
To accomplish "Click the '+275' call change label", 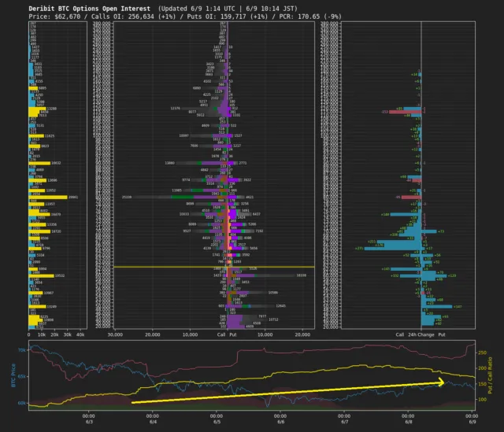I will coord(359,249).
